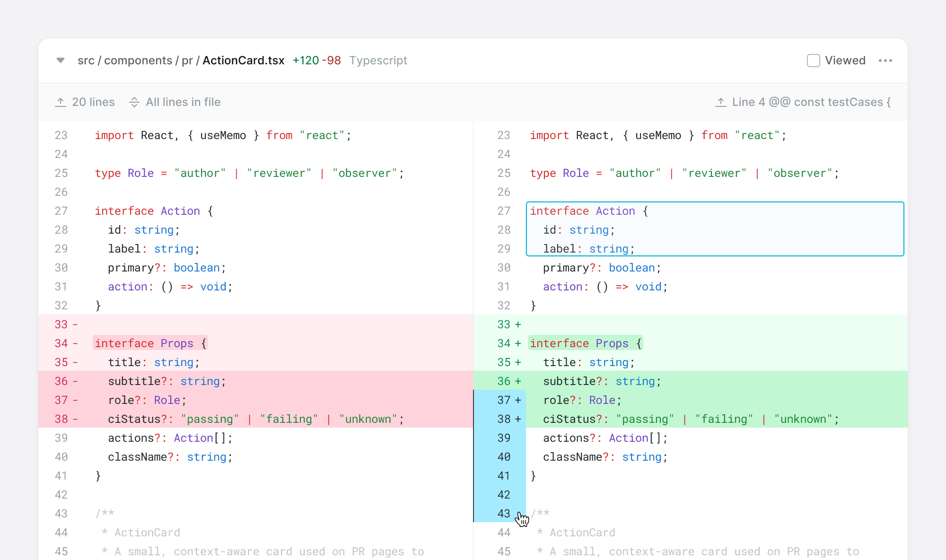This screenshot has height=560, width=946.
Task: Select added line number 36
Action: click(504, 381)
